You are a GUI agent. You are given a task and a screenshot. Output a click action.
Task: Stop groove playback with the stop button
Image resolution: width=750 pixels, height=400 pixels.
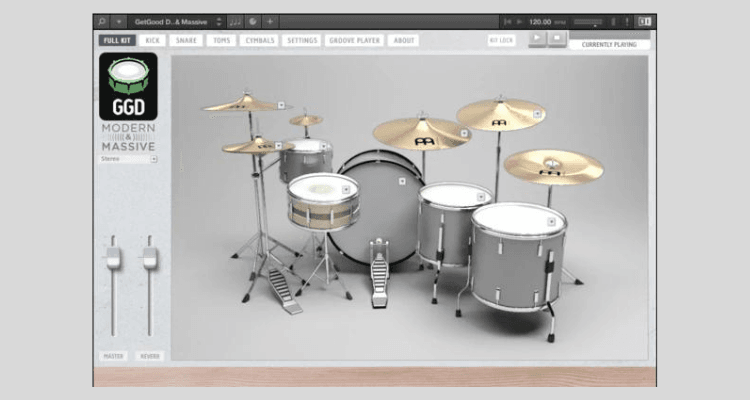click(x=557, y=38)
